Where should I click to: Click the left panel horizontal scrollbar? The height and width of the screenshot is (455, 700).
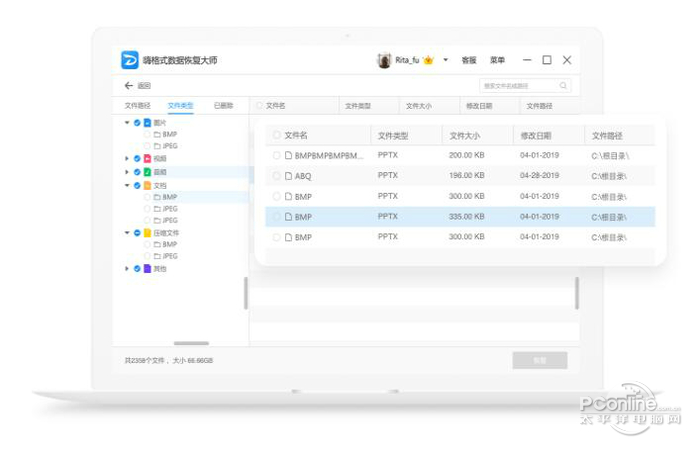pyautogui.click(x=191, y=343)
